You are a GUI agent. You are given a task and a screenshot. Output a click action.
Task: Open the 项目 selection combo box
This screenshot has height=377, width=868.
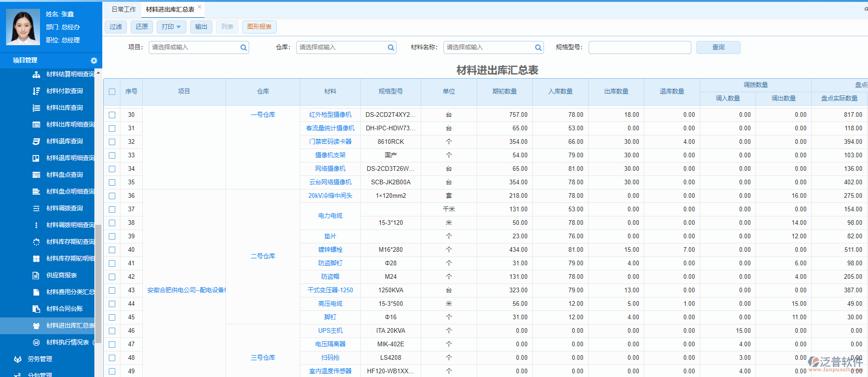pyautogui.click(x=199, y=47)
